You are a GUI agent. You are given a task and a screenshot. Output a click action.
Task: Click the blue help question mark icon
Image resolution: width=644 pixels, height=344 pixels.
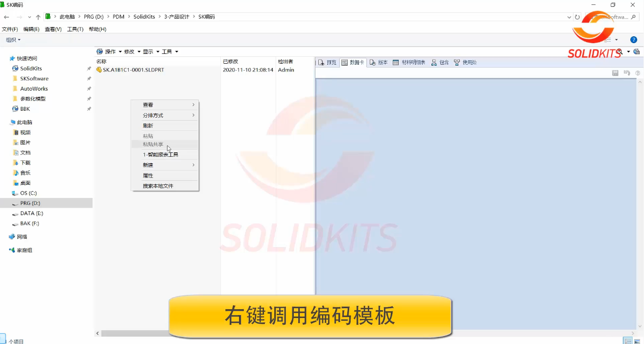[633, 40]
